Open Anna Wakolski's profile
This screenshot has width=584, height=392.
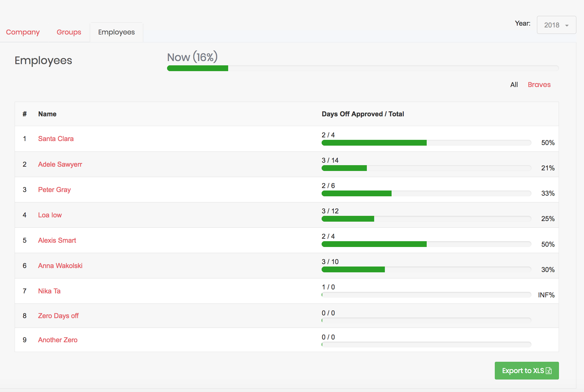60,266
